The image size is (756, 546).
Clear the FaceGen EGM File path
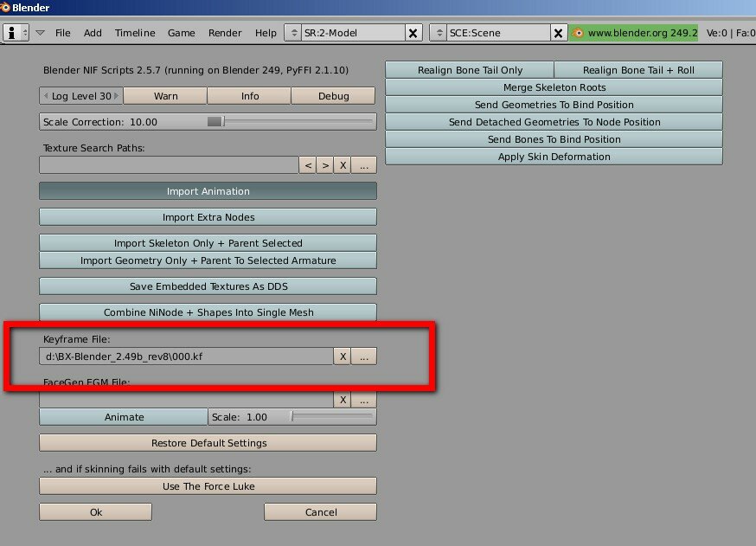point(343,400)
